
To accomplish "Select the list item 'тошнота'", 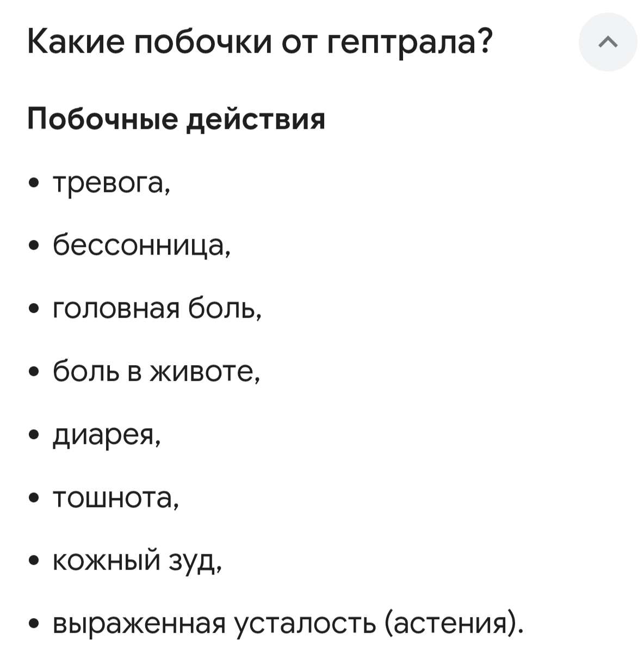I will pyautogui.click(x=115, y=498).
